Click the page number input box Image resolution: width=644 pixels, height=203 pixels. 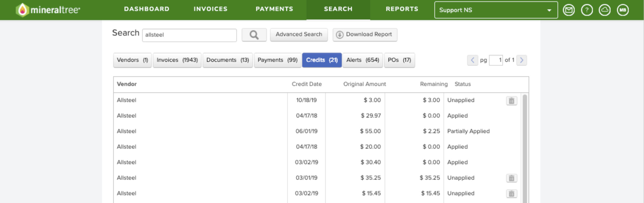(496, 60)
